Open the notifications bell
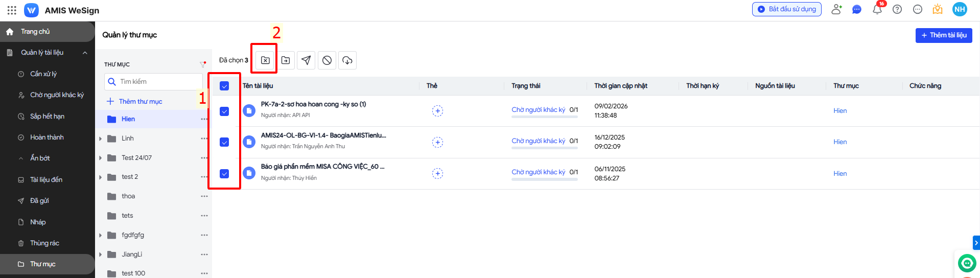 877,9
